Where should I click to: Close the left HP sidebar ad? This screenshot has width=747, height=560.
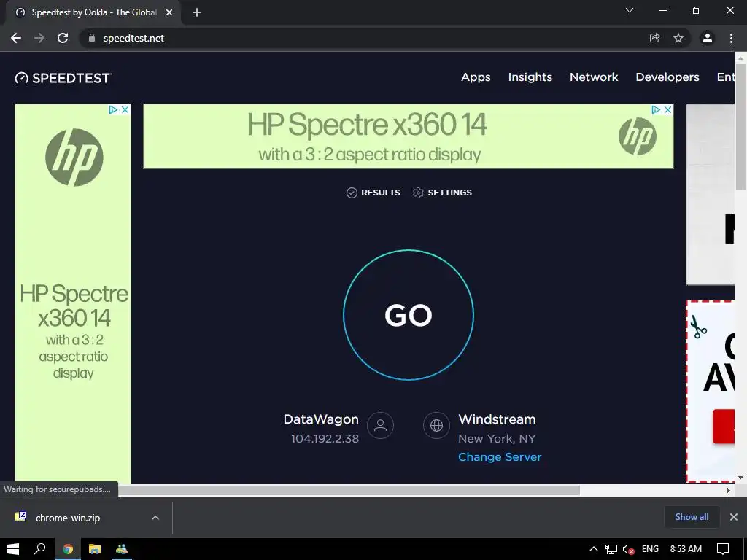pyautogui.click(x=125, y=109)
